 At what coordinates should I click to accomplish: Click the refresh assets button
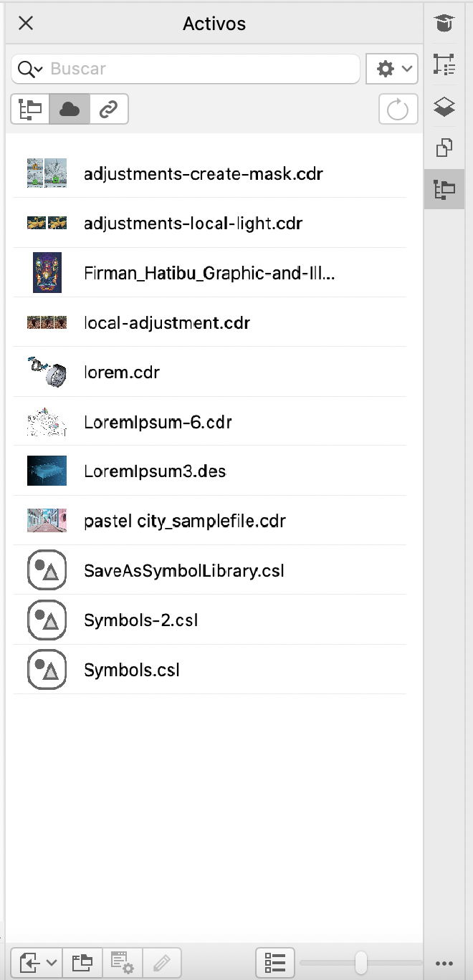click(x=398, y=110)
